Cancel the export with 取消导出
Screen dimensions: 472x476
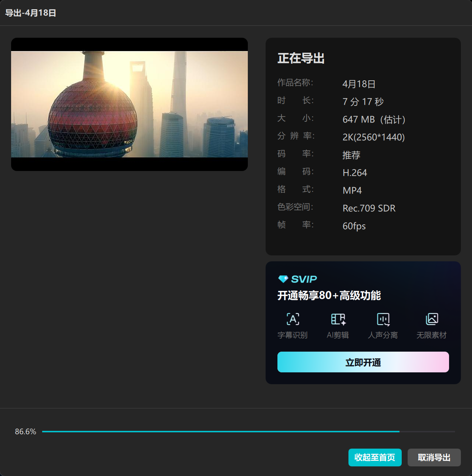coord(434,457)
